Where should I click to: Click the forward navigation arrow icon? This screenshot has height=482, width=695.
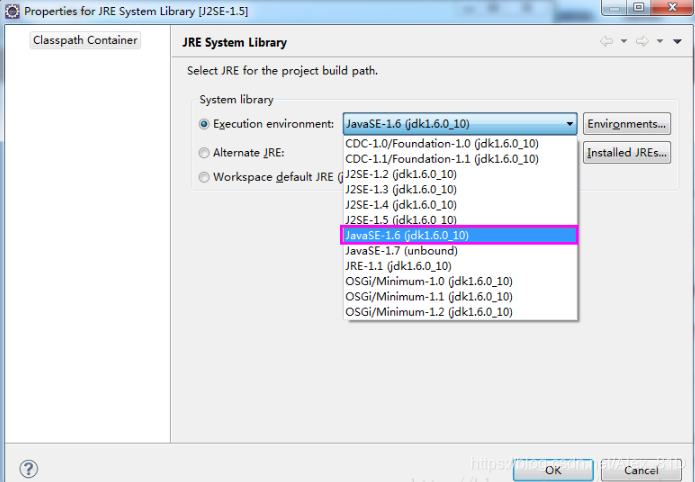643,42
